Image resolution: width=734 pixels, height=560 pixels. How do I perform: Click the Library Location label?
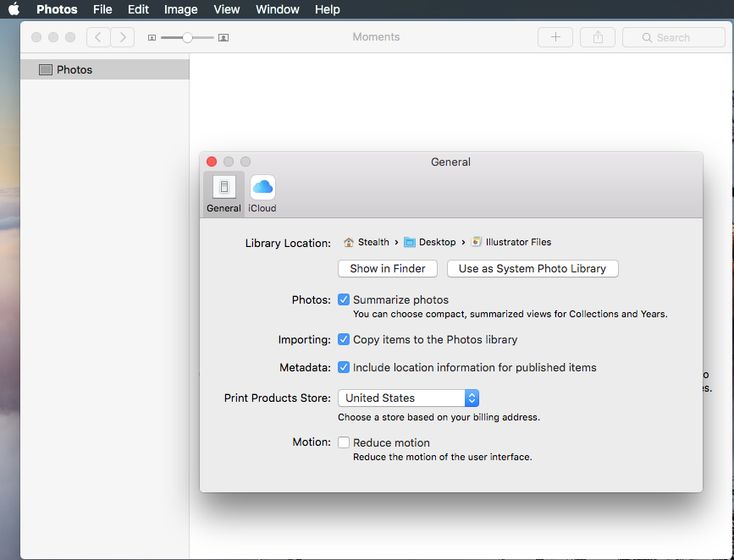click(x=288, y=244)
